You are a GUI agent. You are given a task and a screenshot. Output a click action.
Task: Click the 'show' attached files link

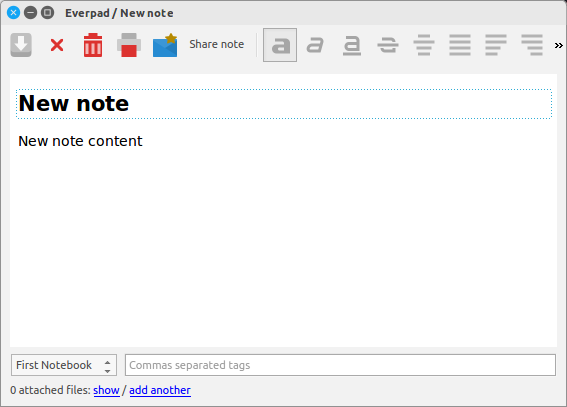(106, 390)
